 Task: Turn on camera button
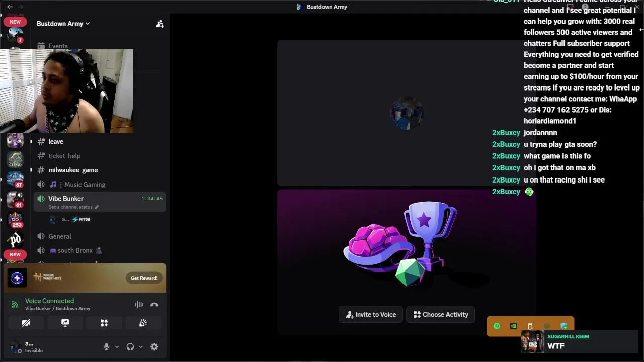point(26,323)
